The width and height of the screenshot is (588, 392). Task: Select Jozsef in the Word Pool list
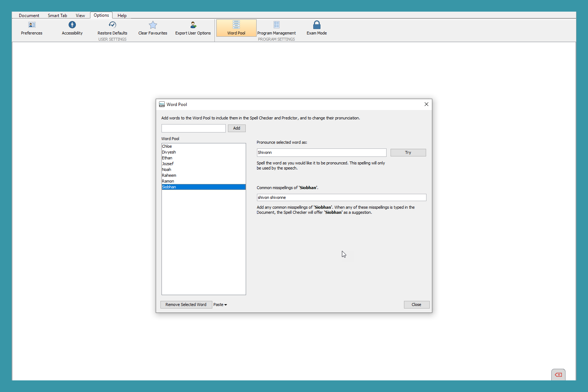click(x=204, y=164)
